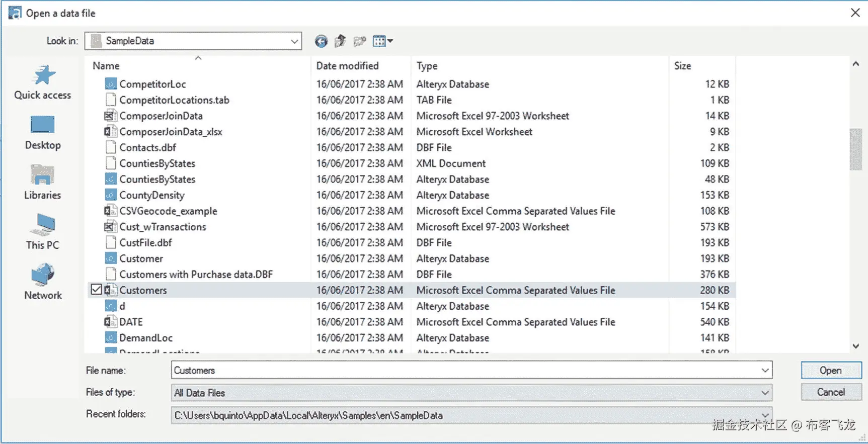Click 'Microsoft Excel Worksheet' type cell
The height and width of the screenshot is (444, 868).
(474, 132)
